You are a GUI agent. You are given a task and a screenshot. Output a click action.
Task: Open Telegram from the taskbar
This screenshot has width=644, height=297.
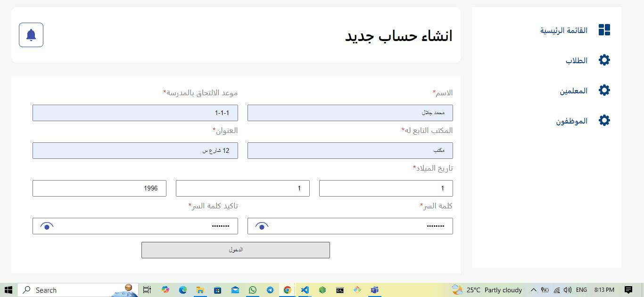270,290
